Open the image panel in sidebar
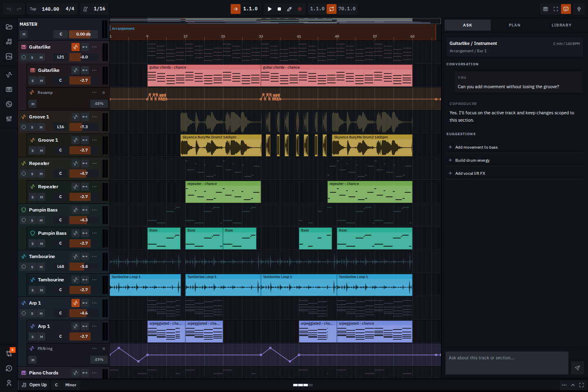The width and height of the screenshot is (588, 392). tap(9, 56)
